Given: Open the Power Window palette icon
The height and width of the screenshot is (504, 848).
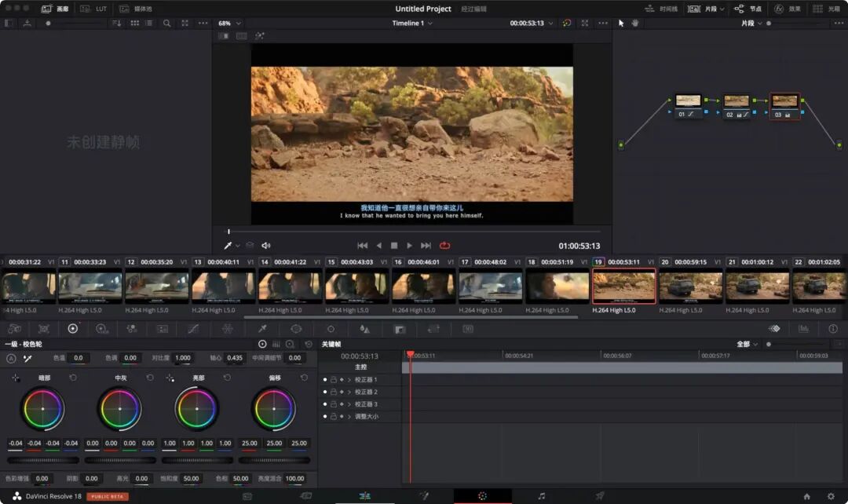Looking at the screenshot, I should (x=296, y=329).
